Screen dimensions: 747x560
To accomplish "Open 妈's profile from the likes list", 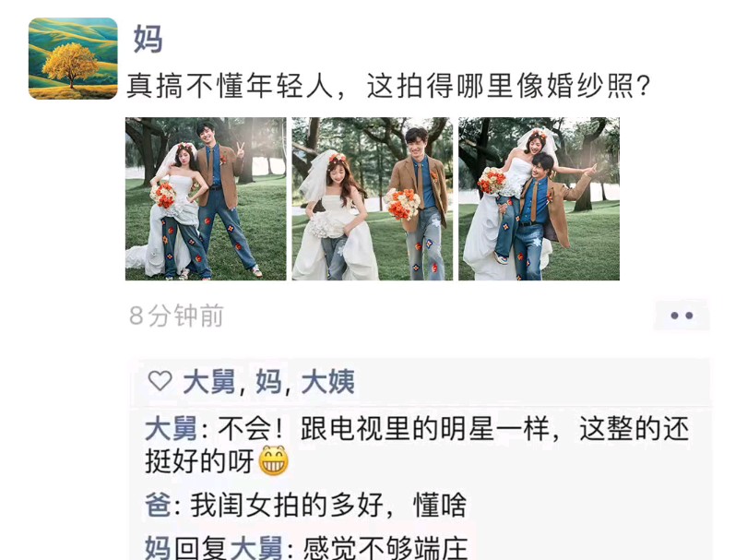I will [x=268, y=382].
